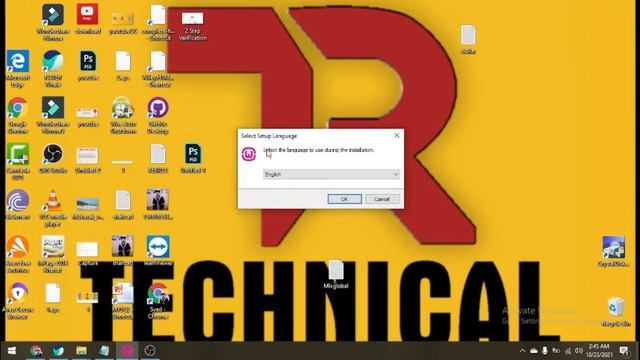
Task: Click the pink WampServer icon in dialog
Action: [249, 154]
